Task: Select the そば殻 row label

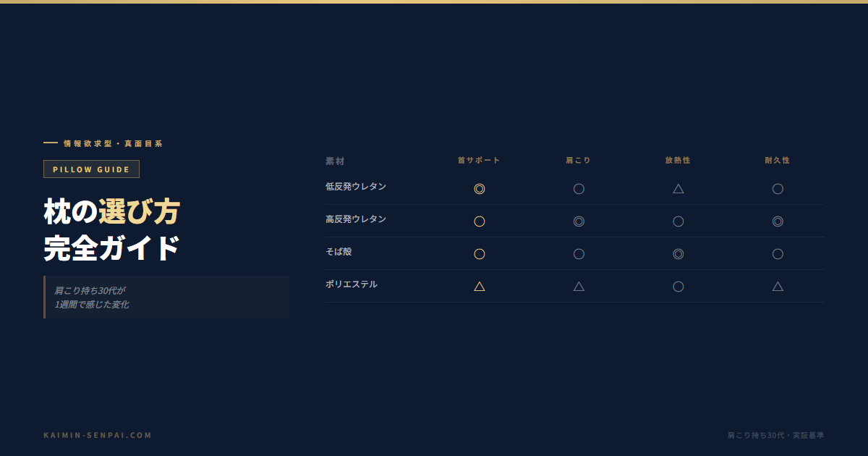Action: point(339,252)
